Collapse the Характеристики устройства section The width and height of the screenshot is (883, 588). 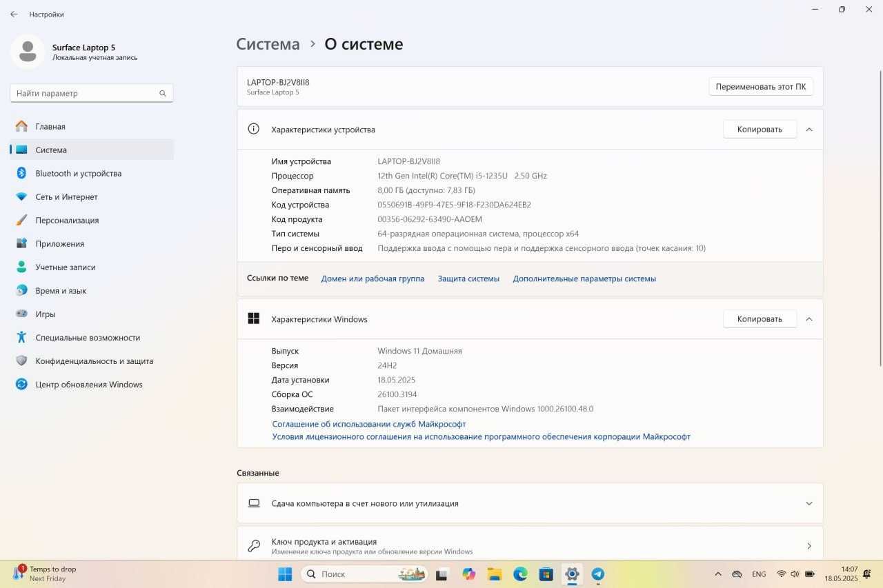(809, 129)
